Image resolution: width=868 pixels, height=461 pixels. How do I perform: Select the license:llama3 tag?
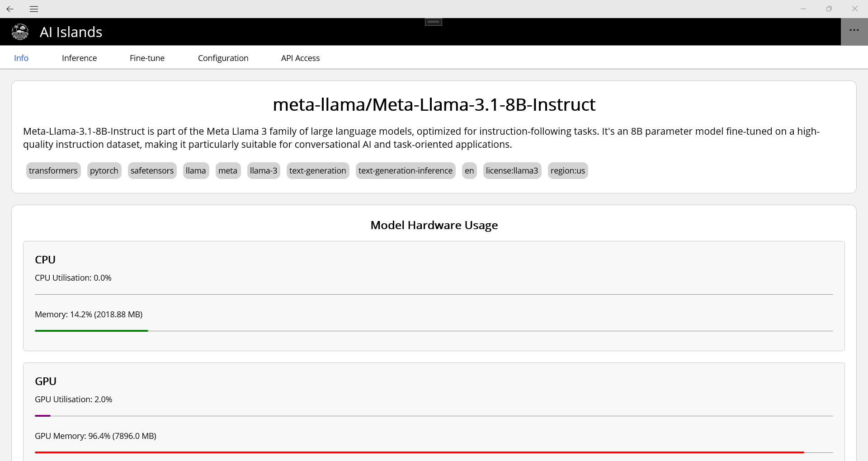[x=512, y=171]
